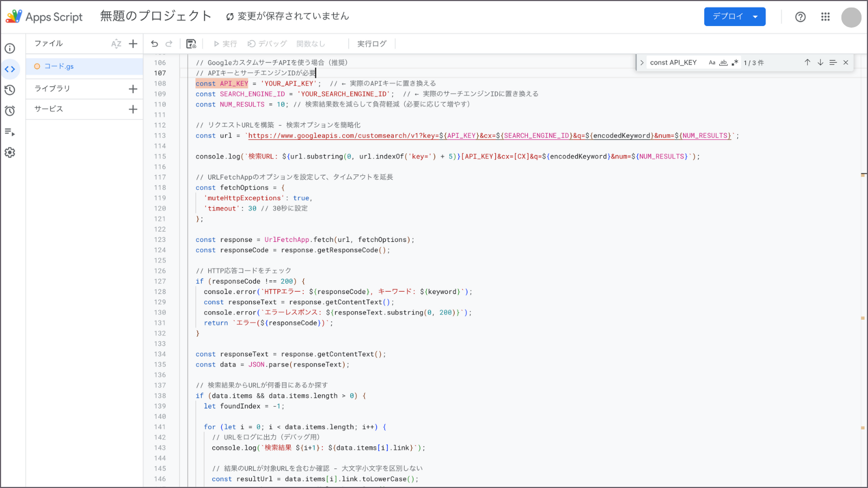
Task: Open the Google apps grid
Action: click(x=825, y=17)
